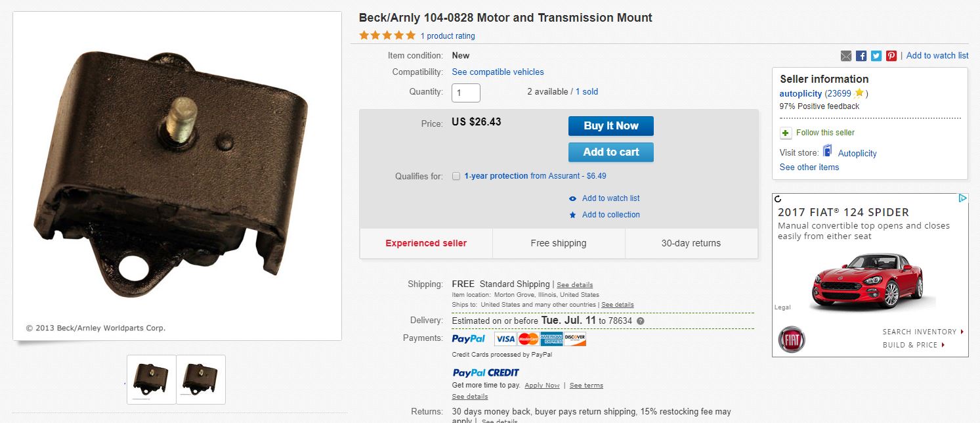Share listing via email envelope icon
Screen dimensions: 980x423
[846, 56]
